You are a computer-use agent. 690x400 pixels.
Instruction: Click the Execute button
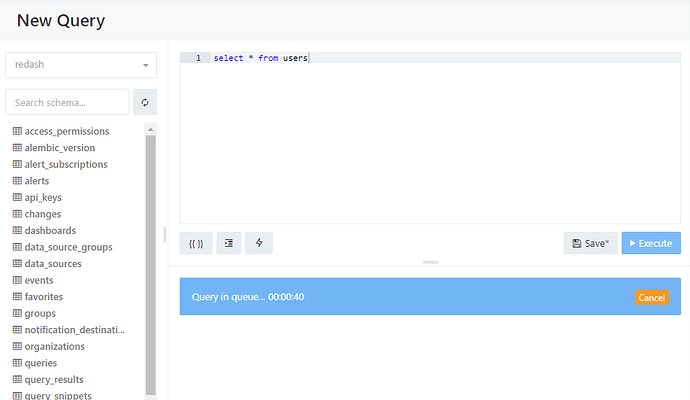[651, 243]
